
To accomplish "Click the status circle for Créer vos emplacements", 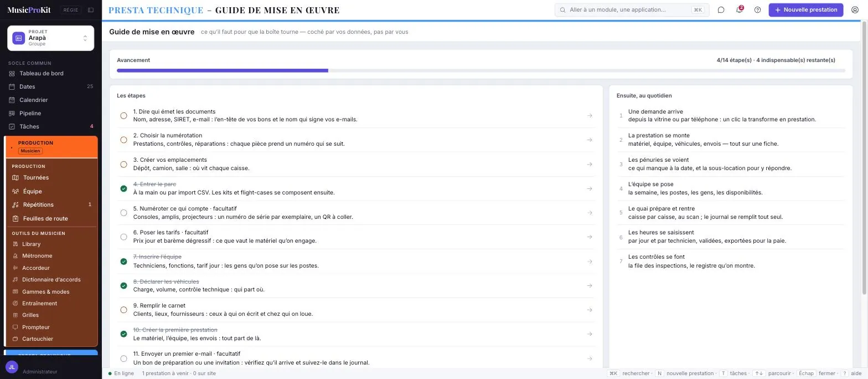I will point(123,165).
